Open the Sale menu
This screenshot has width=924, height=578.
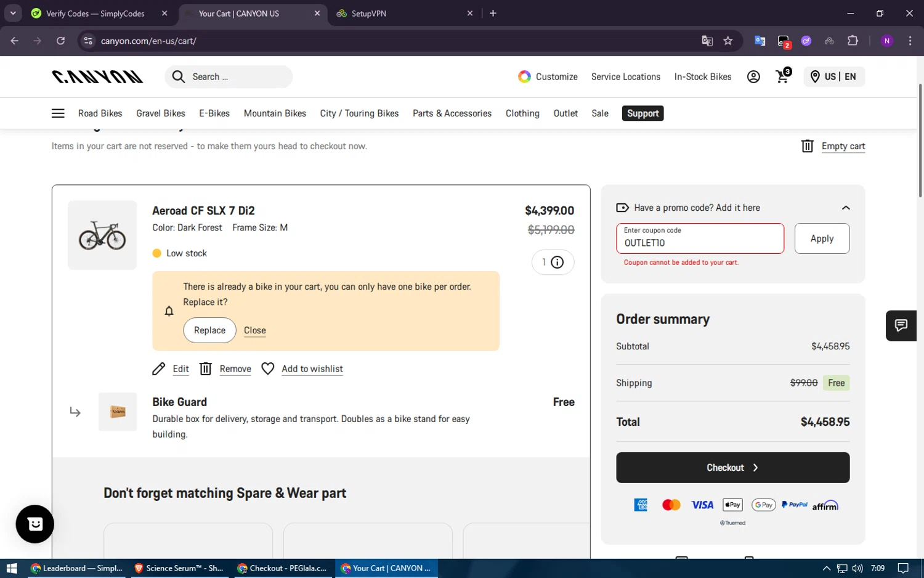pos(600,113)
